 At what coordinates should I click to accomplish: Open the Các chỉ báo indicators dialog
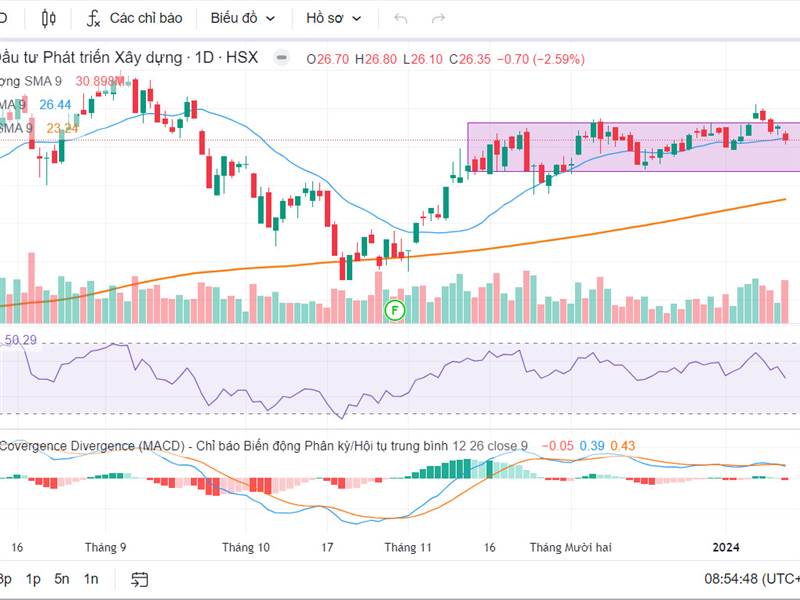pyautogui.click(x=133, y=18)
